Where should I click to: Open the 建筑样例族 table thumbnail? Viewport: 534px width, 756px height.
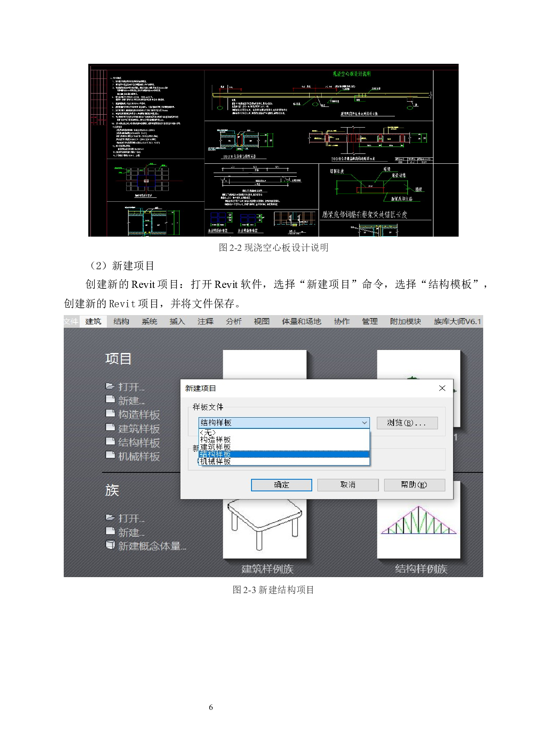coord(264,529)
